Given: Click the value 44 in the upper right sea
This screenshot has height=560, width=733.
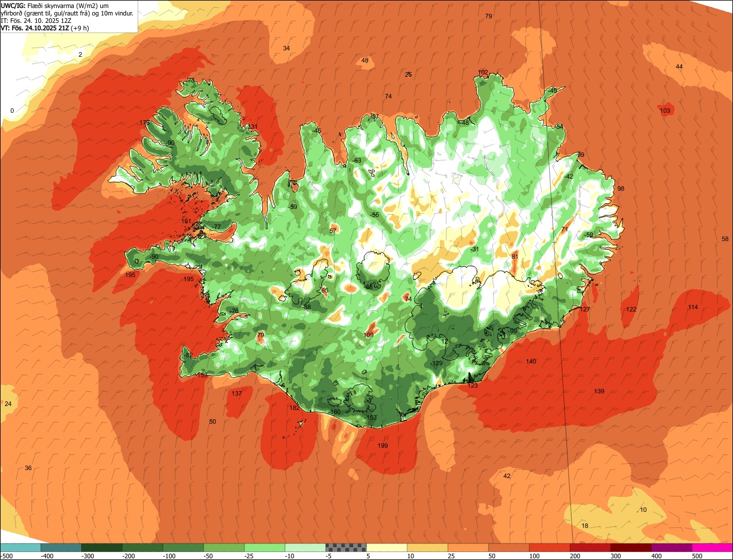Looking at the screenshot, I should pyautogui.click(x=679, y=66).
